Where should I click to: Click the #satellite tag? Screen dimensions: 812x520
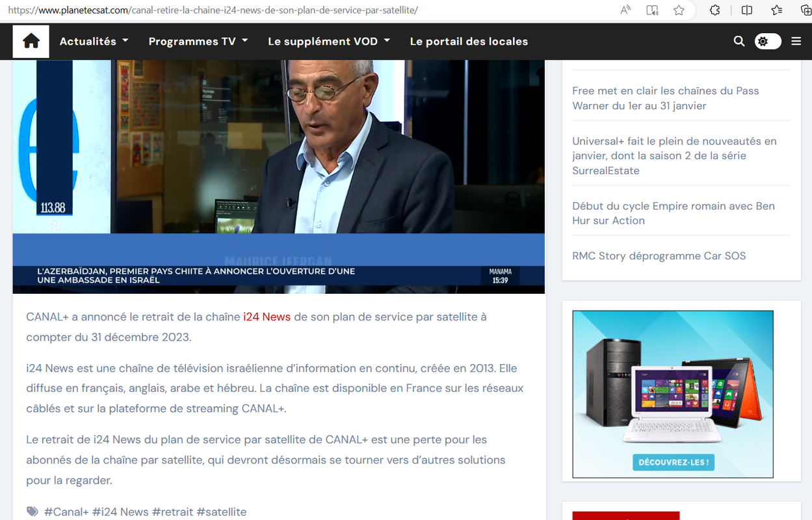pos(221,512)
